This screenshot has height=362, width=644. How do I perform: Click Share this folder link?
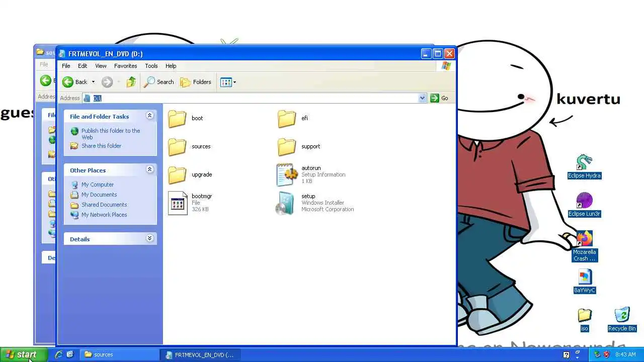101,146
